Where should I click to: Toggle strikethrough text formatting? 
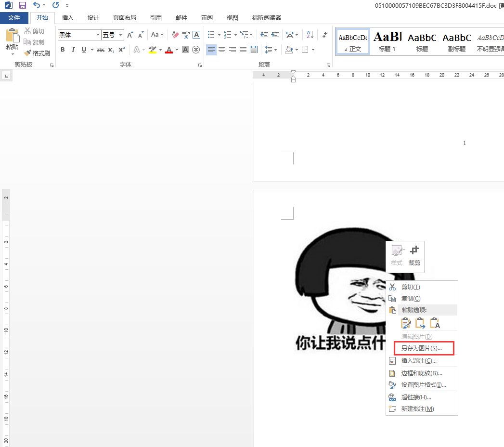(101, 50)
